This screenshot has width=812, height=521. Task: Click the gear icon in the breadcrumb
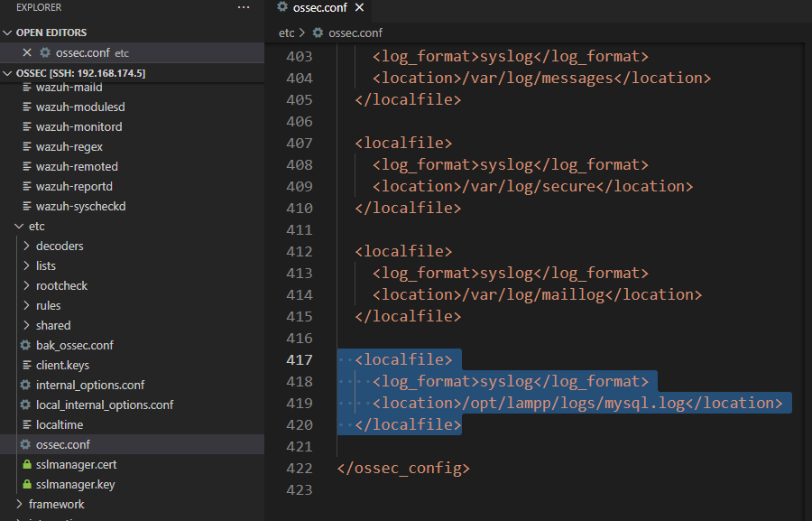pyautogui.click(x=318, y=33)
